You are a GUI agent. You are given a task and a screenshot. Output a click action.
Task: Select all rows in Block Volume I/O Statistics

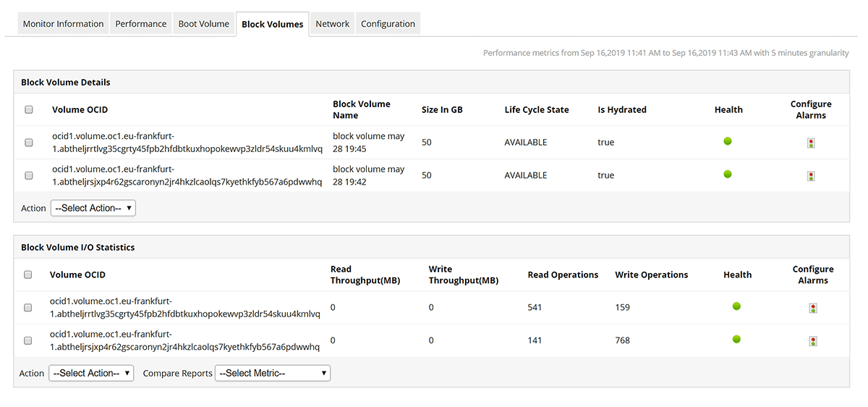pyautogui.click(x=28, y=275)
